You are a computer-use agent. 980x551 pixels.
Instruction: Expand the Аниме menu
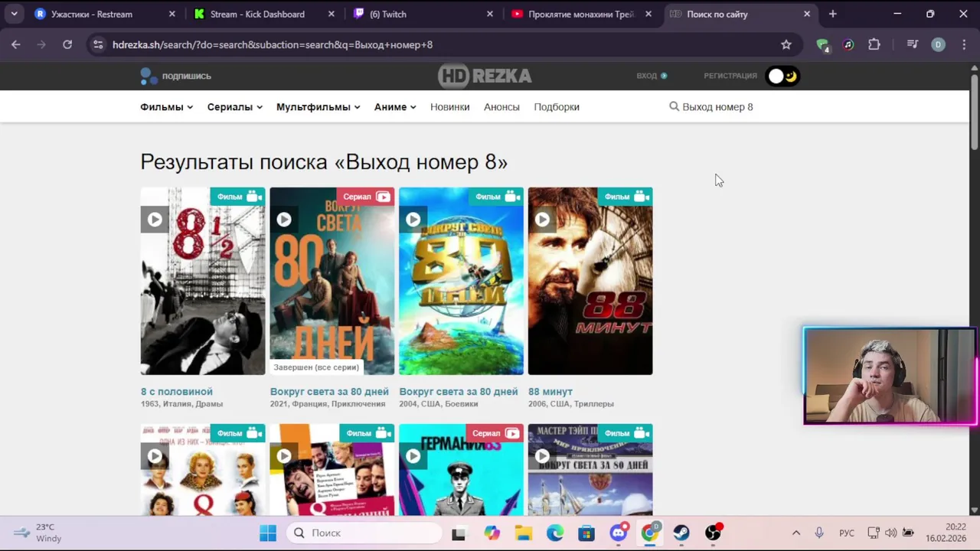pyautogui.click(x=395, y=107)
